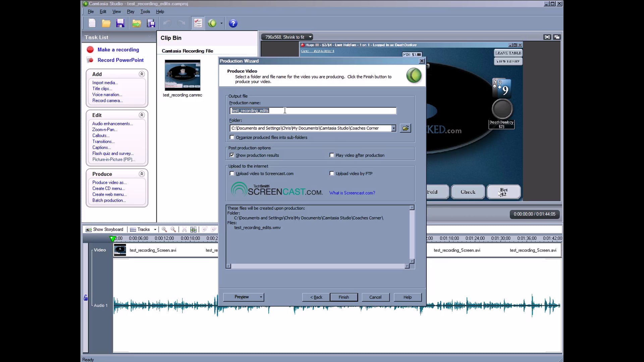Collapse the Edit section in Task List
644x362 pixels.
(x=142, y=115)
